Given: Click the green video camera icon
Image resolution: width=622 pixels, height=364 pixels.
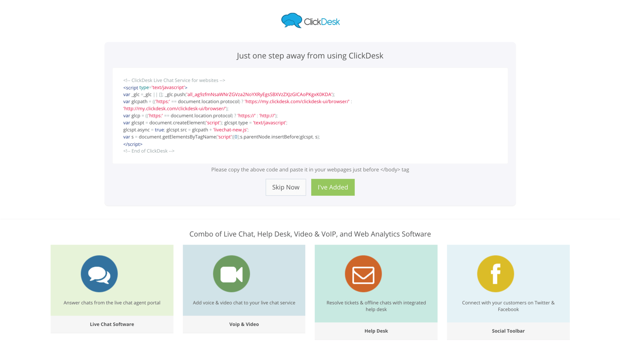Looking at the screenshot, I should coord(231,274).
